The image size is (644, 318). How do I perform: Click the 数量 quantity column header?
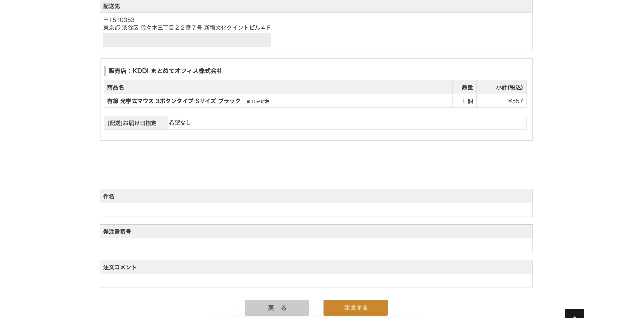pos(467,87)
